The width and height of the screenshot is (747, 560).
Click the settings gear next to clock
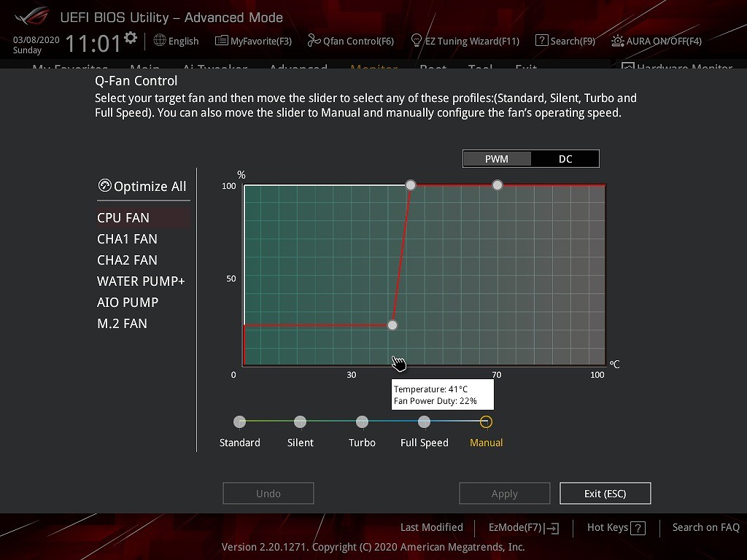(130, 38)
